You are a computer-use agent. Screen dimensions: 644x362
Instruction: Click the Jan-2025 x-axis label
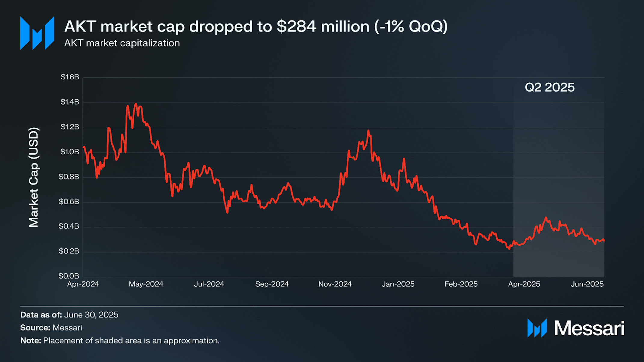coord(398,284)
